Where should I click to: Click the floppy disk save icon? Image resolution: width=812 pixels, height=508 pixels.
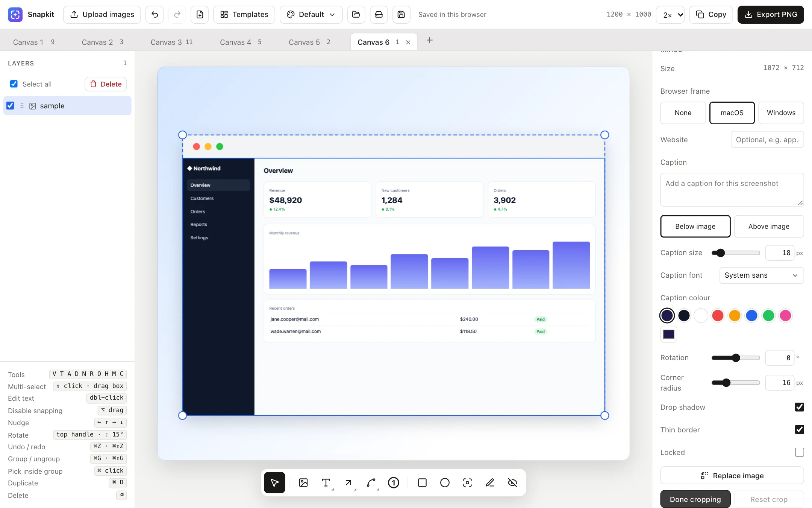pyautogui.click(x=401, y=14)
